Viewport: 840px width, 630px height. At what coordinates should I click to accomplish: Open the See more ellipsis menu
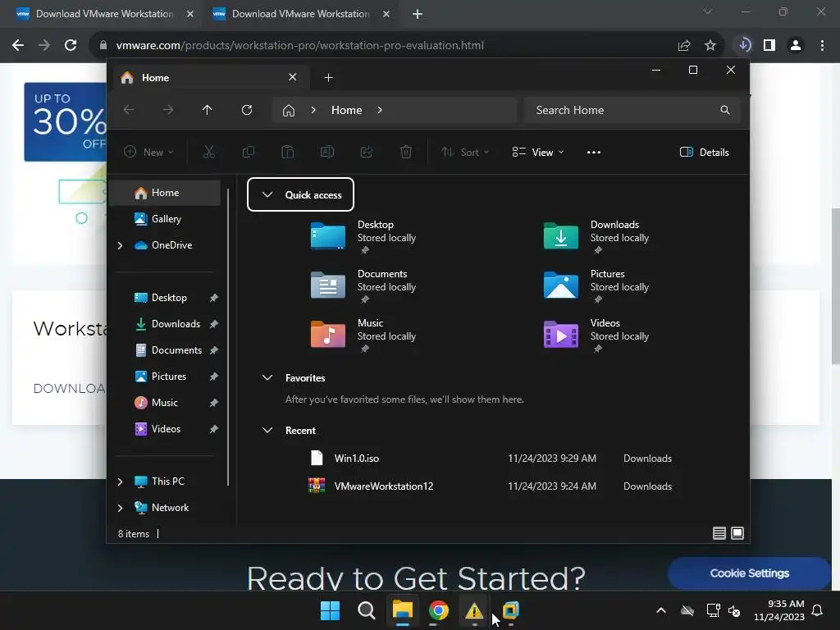pos(594,152)
